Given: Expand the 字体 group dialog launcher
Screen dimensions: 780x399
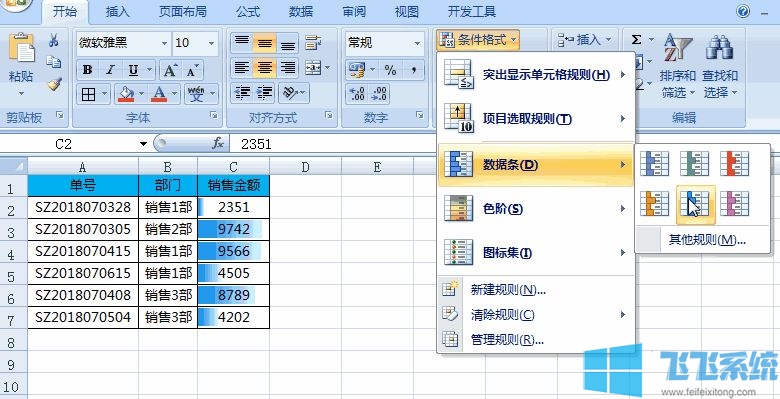Looking at the screenshot, I should click(x=214, y=115).
